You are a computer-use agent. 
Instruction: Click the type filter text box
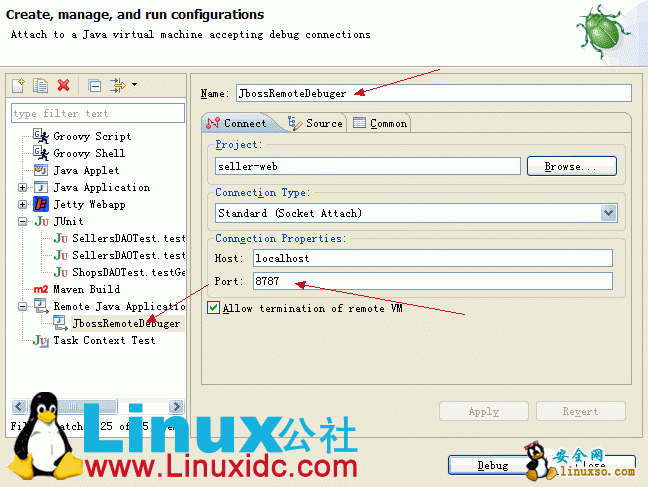tap(98, 114)
